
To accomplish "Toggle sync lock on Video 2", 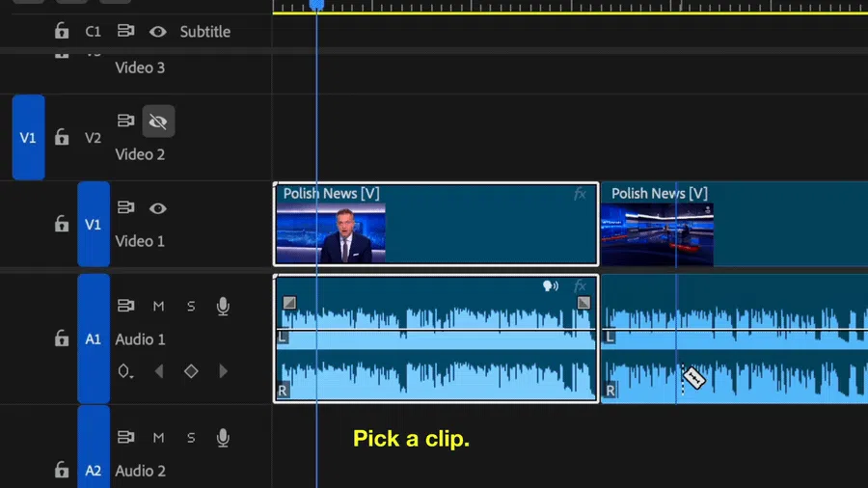I will pyautogui.click(x=125, y=121).
